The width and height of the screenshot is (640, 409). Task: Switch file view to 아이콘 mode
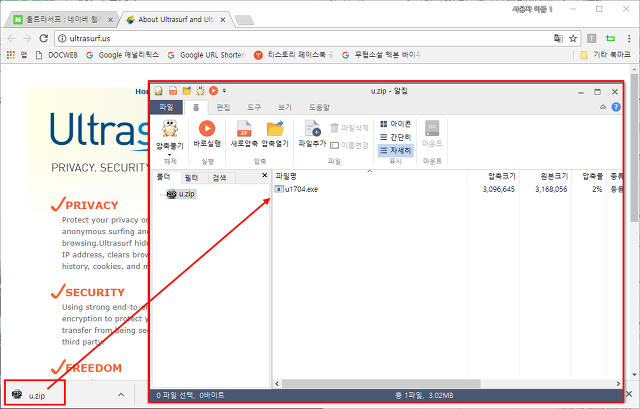tap(396, 124)
